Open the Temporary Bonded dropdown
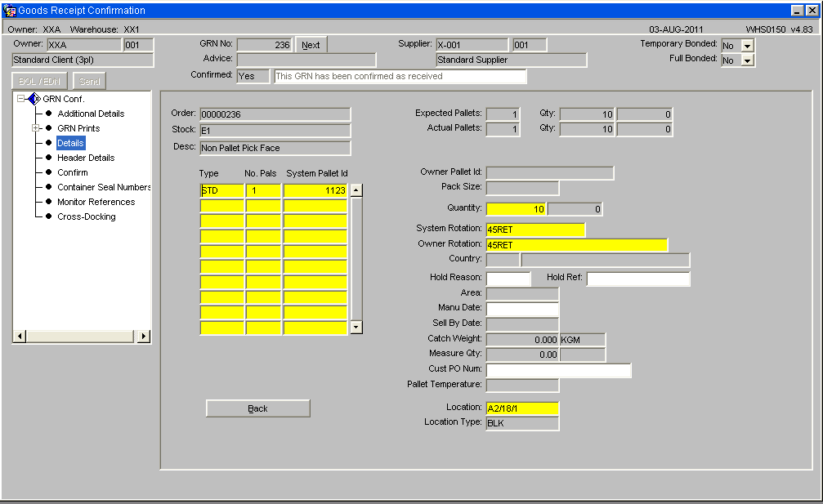This screenshot has width=823, height=504. click(x=747, y=46)
